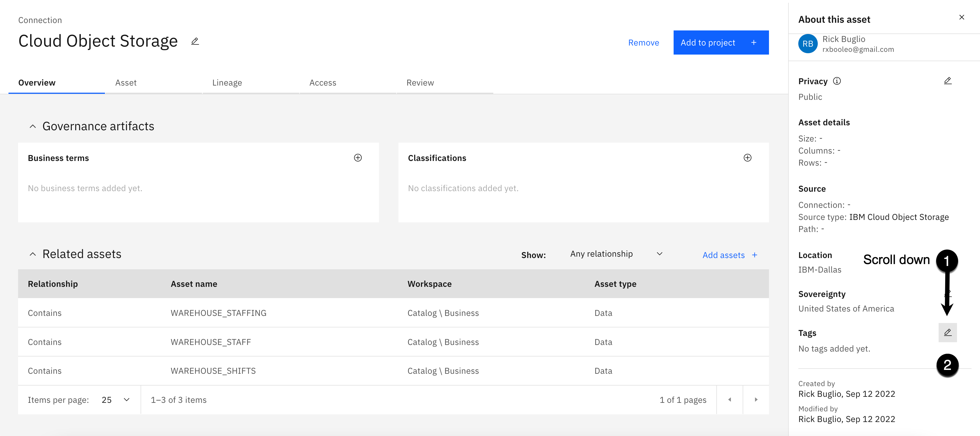
Task: Close the About this asset panel
Action: point(961,17)
